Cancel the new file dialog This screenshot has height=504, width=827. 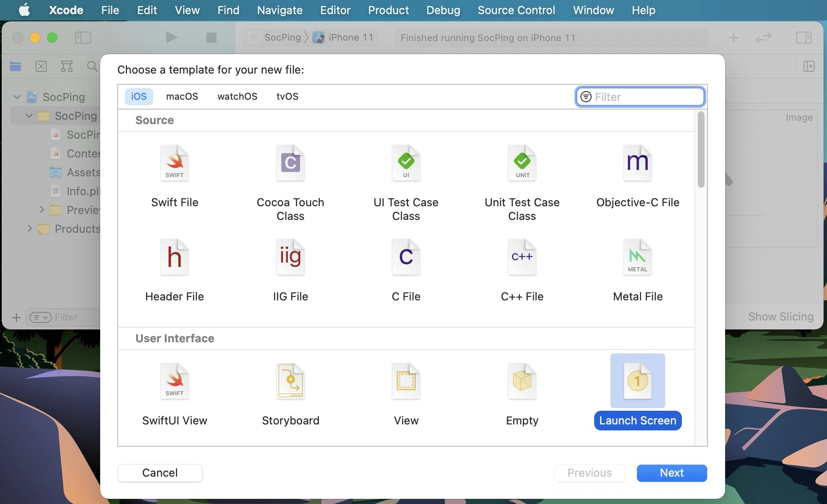[160, 473]
